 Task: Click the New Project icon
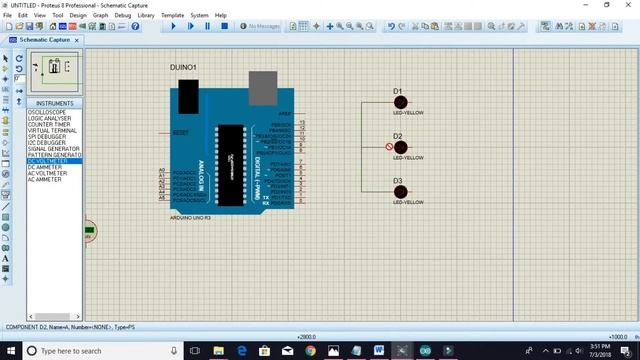(9, 26)
